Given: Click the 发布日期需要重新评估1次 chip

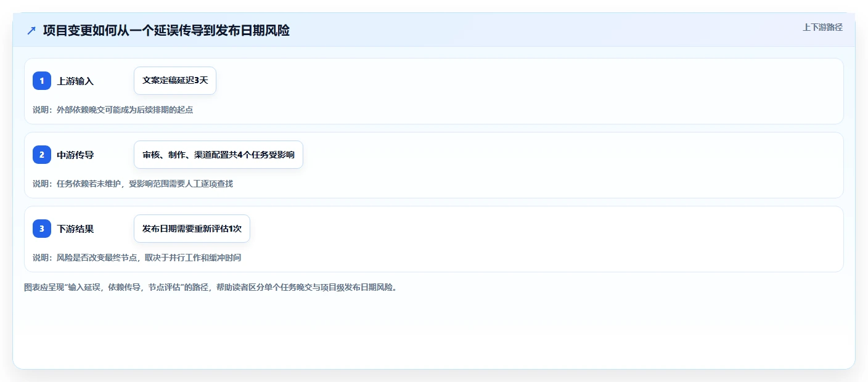Looking at the screenshot, I should coord(192,229).
